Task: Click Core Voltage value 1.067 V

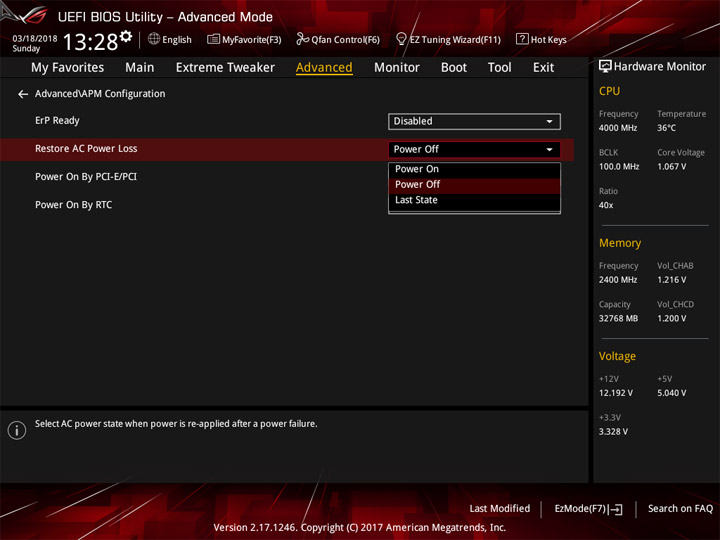Action: point(672,166)
